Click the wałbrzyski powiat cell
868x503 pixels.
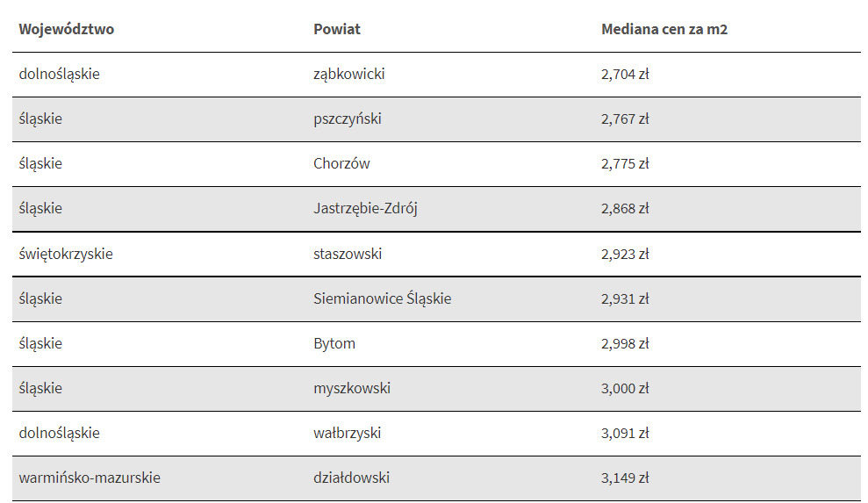pyautogui.click(x=348, y=433)
